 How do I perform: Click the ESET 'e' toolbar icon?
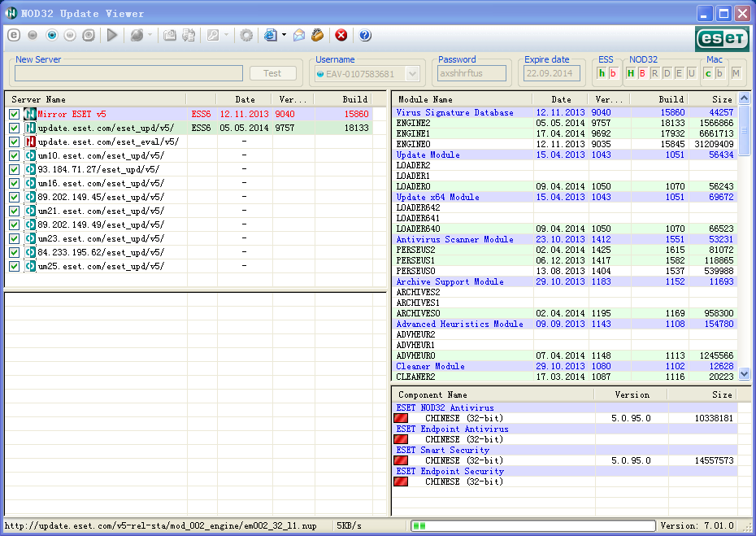(14, 35)
